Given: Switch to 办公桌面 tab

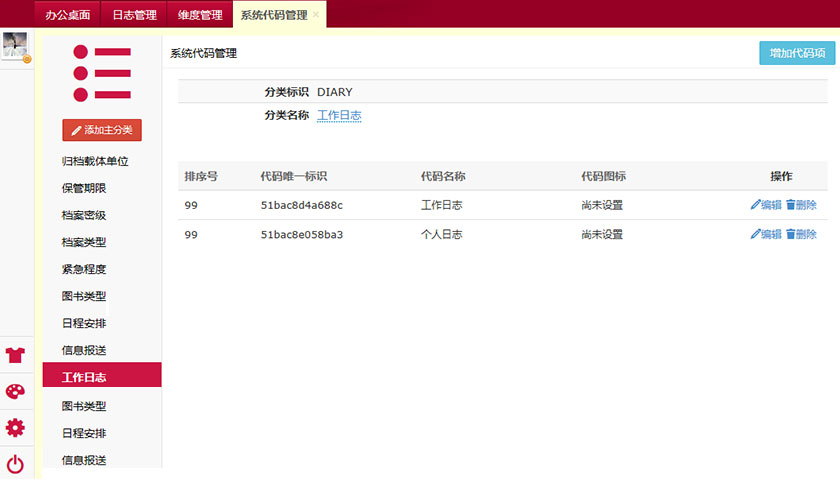Looking at the screenshot, I should (x=68, y=14).
